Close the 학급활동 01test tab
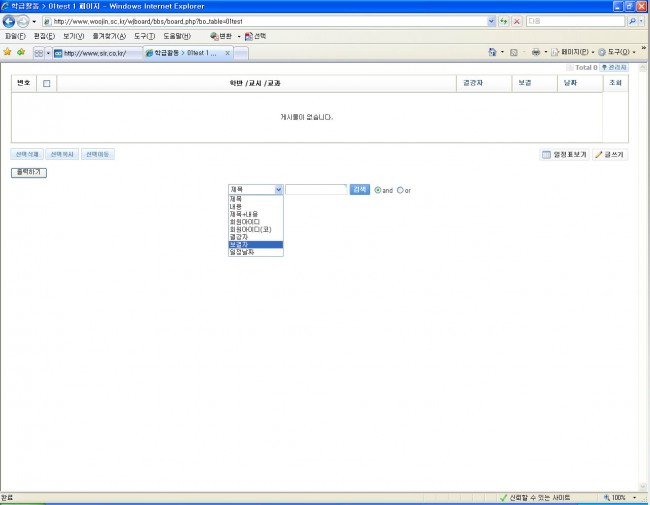 (228, 53)
